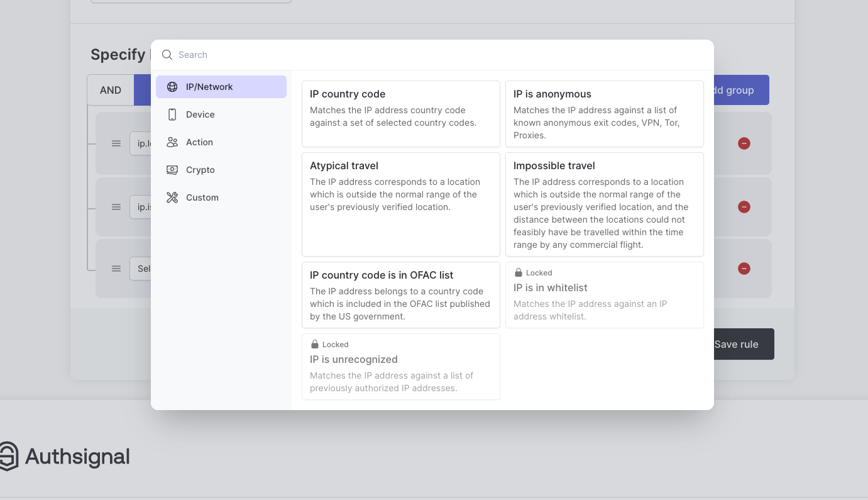The width and height of the screenshot is (868, 500).
Task: Pick the IP is anonymous card
Action: coord(604,113)
